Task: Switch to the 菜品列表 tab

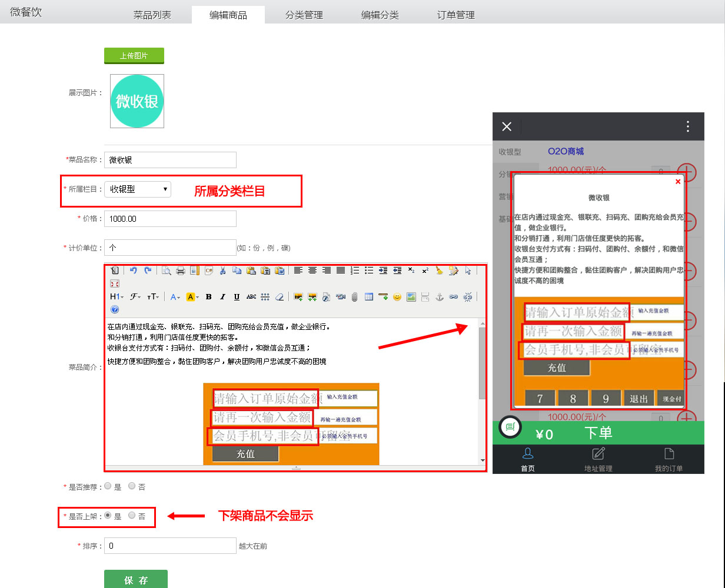Action: click(x=152, y=15)
